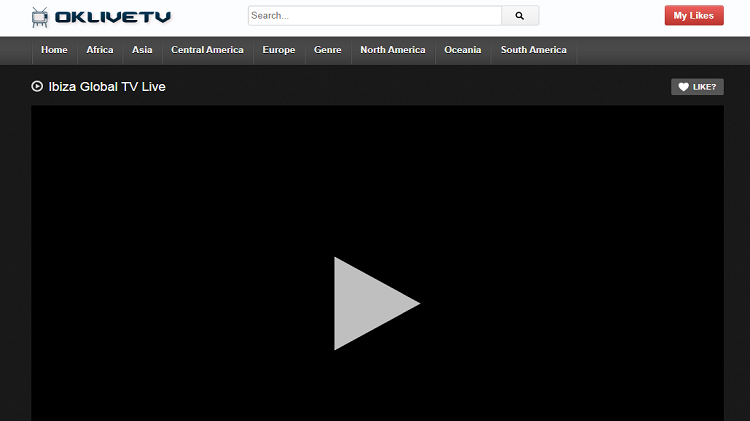Image resolution: width=750 pixels, height=421 pixels.
Task: Open the Africa channels menu
Action: (100, 50)
